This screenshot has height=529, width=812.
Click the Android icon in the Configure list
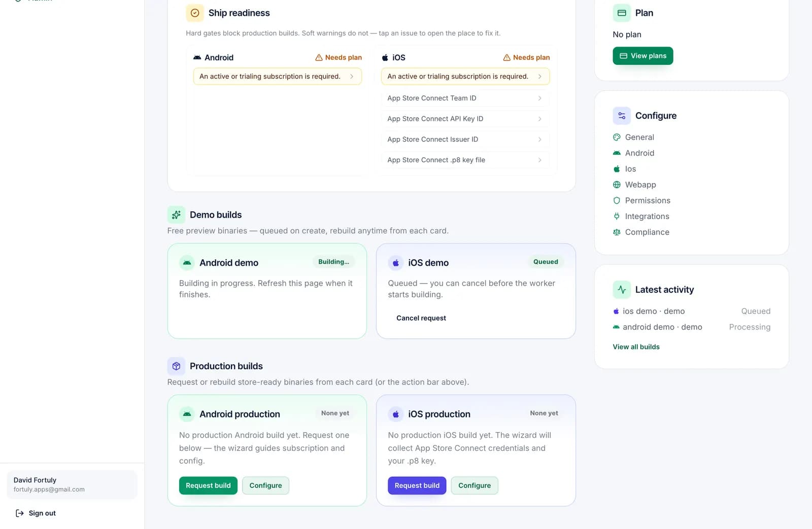pos(617,153)
